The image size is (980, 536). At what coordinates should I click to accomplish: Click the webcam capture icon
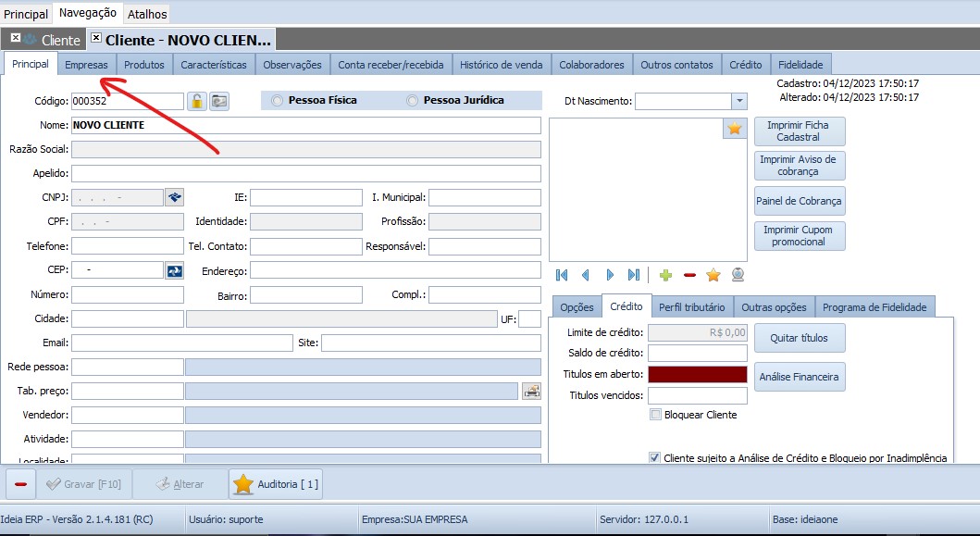(738, 275)
